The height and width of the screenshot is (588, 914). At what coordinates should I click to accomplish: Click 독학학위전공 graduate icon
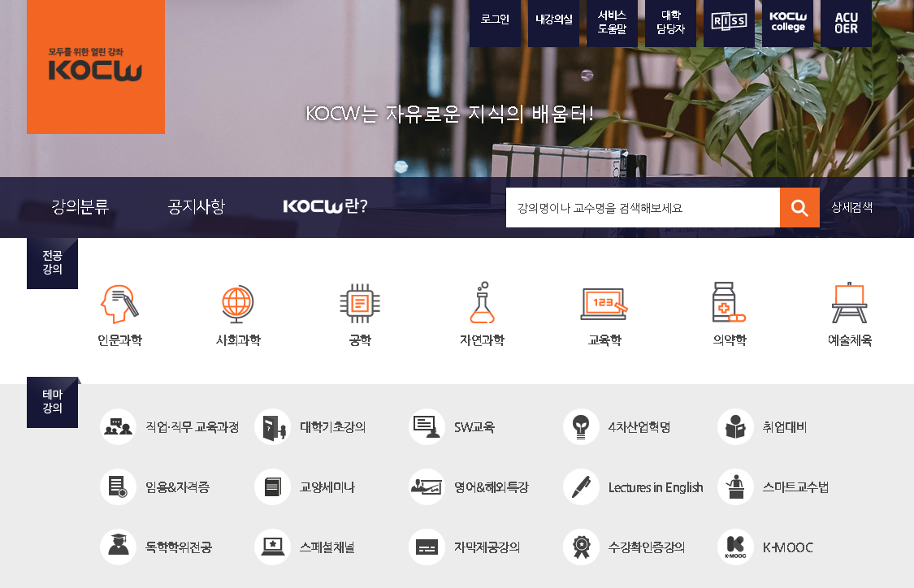pyautogui.click(x=119, y=547)
